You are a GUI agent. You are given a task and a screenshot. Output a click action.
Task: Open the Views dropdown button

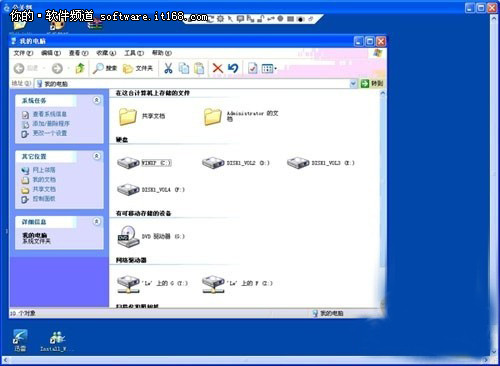269,68
